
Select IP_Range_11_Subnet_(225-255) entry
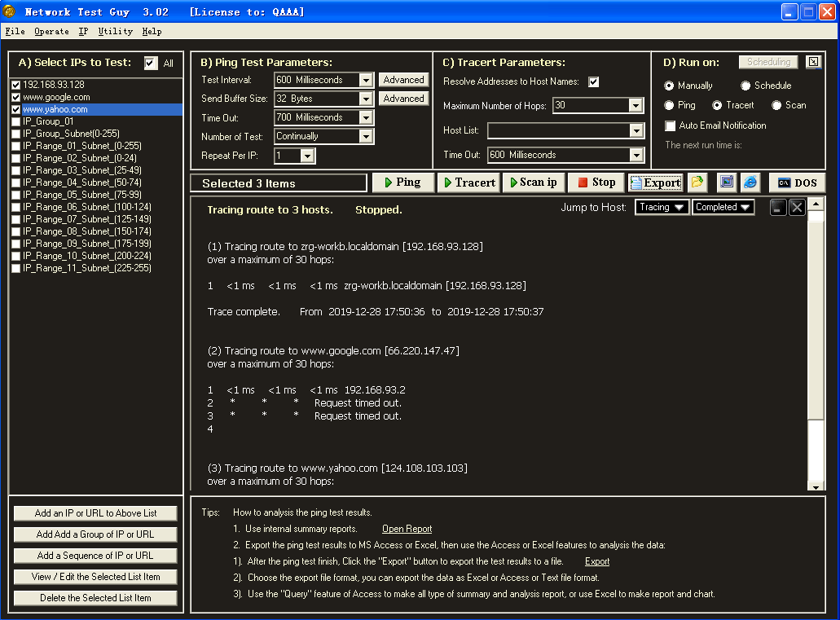(x=87, y=268)
